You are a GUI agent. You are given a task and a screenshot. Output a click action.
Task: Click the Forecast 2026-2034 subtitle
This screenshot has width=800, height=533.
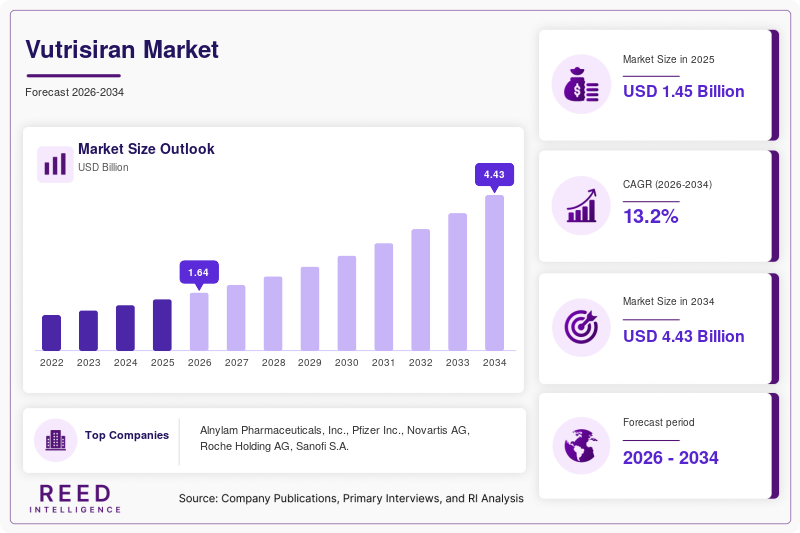(x=74, y=92)
